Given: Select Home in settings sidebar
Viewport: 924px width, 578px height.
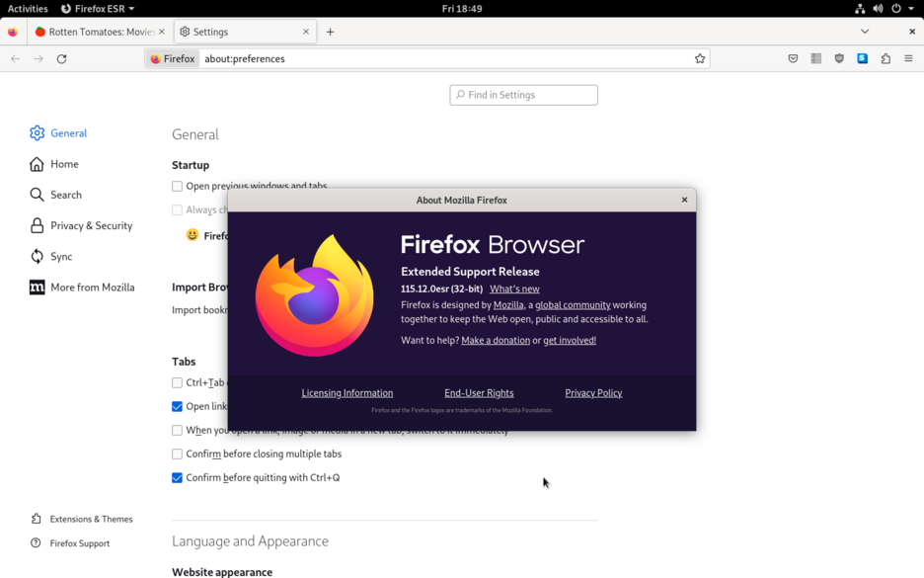Looking at the screenshot, I should [x=64, y=164].
